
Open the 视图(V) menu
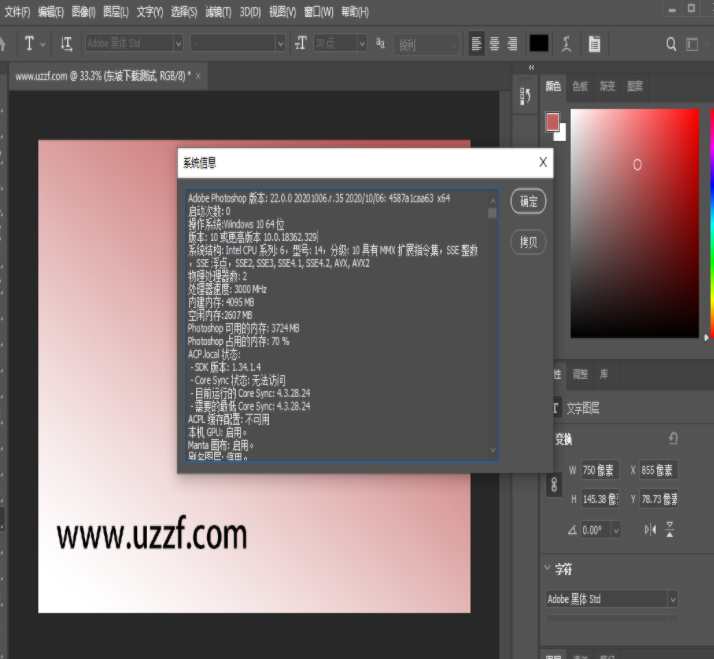pyautogui.click(x=282, y=12)
